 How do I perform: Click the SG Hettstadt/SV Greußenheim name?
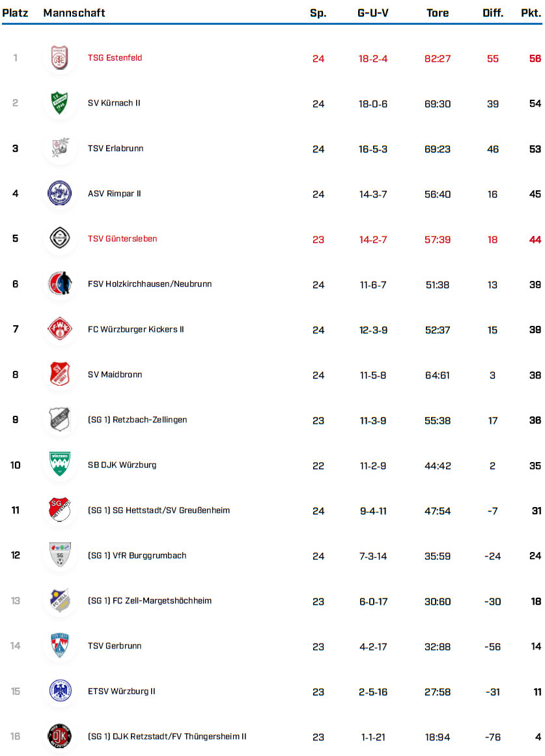(x=159, y=510)
